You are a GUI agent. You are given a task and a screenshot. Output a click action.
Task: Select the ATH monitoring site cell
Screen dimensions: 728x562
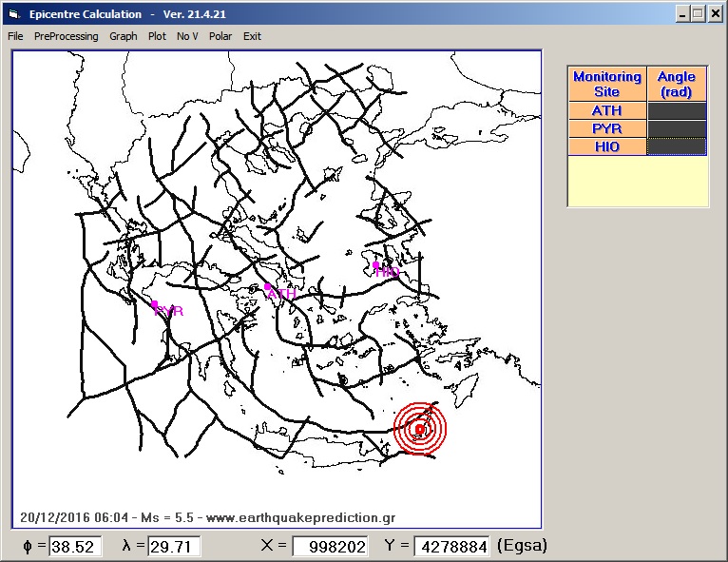tap(606, 111)
